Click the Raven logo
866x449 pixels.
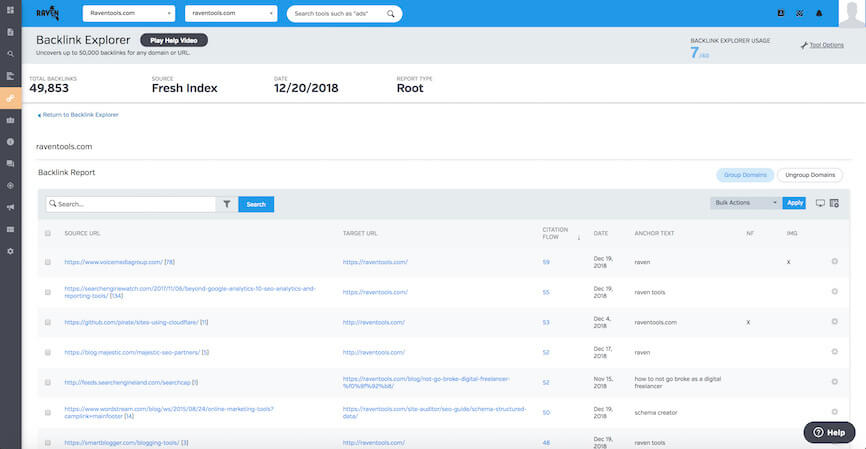point(47,13)
